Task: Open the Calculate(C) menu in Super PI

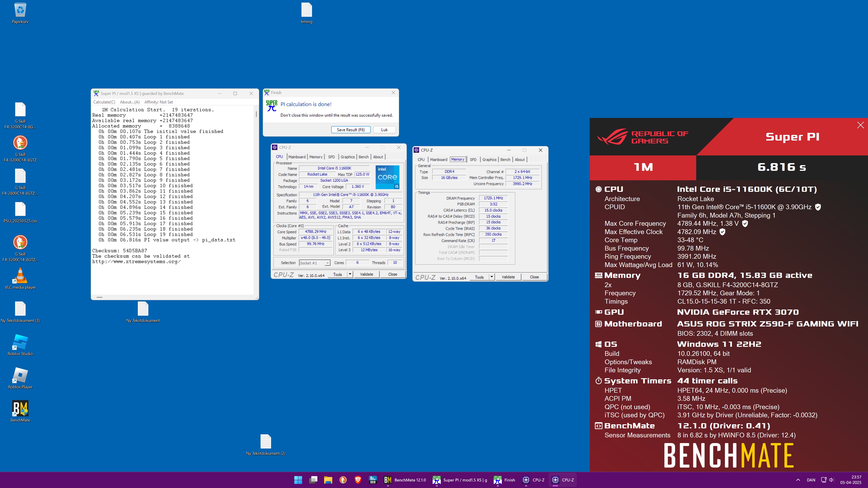Action: click(x=104, y=102)
